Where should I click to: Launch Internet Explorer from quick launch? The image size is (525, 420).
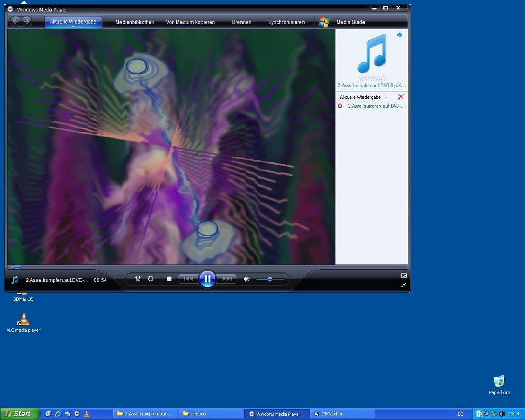point(58,414)
